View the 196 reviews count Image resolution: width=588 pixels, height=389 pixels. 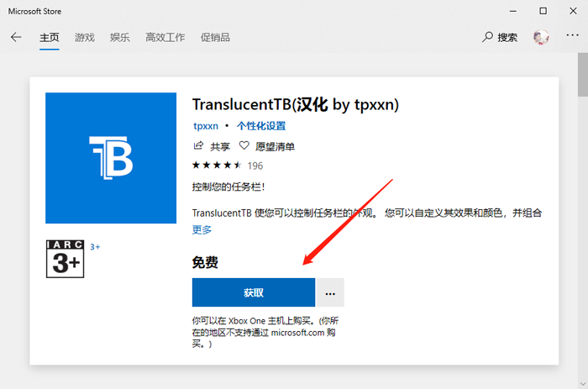(x=255, y=166)
